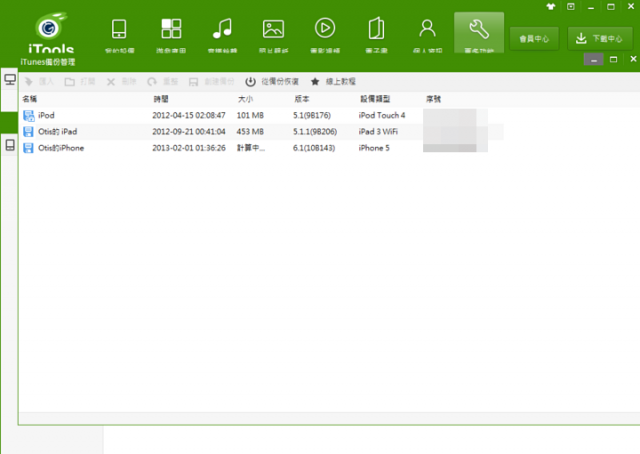Open the e-books tab

click(x=376, y=34)
